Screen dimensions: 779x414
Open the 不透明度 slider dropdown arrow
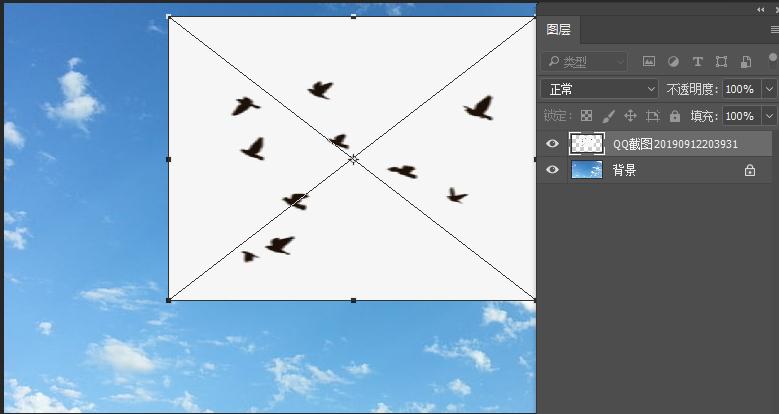coord(770,89)
